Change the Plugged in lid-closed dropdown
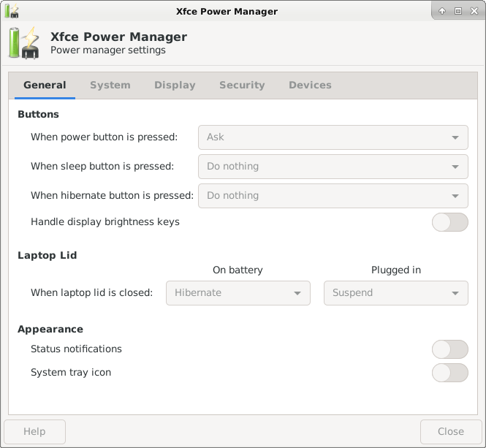The height and width of the screenshot is (448, 486). pyautogui.click(x=395, y=293)
